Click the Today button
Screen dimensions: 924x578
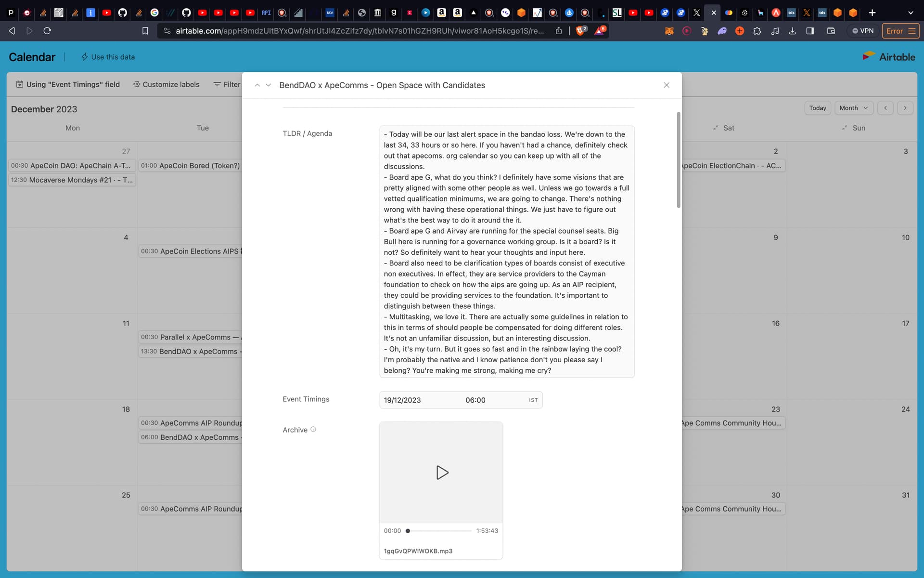coord(817,108)
